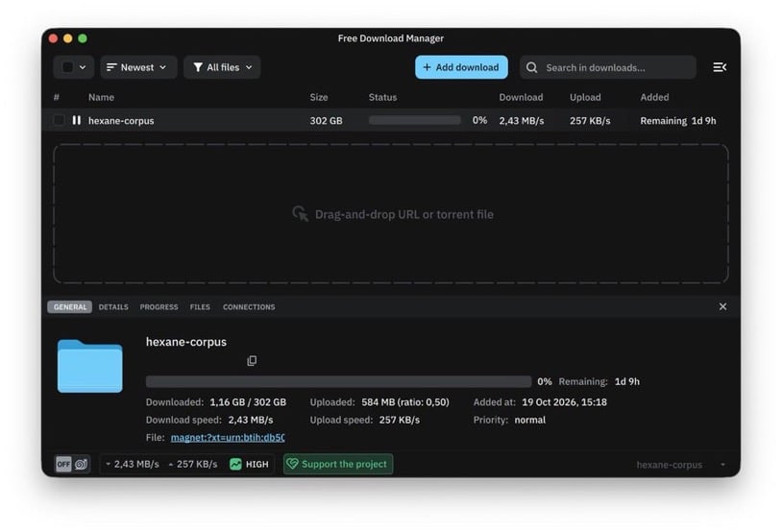Click the macOS green zoom button

(x=83, y=38)
